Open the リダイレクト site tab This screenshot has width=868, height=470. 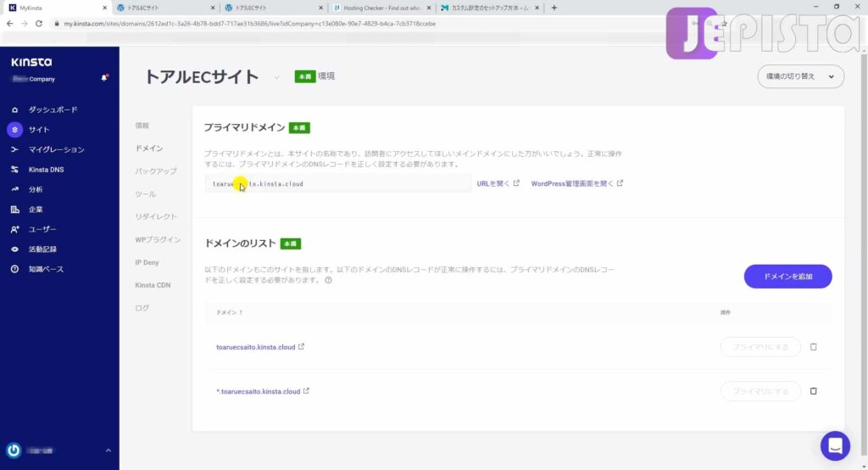(156, 216)
